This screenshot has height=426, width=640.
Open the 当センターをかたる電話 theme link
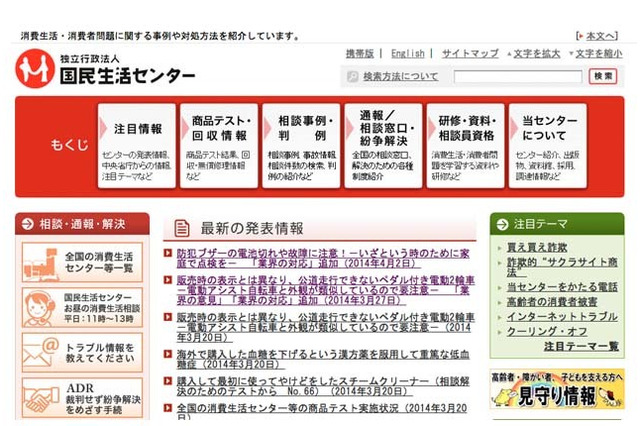point(562,287)
